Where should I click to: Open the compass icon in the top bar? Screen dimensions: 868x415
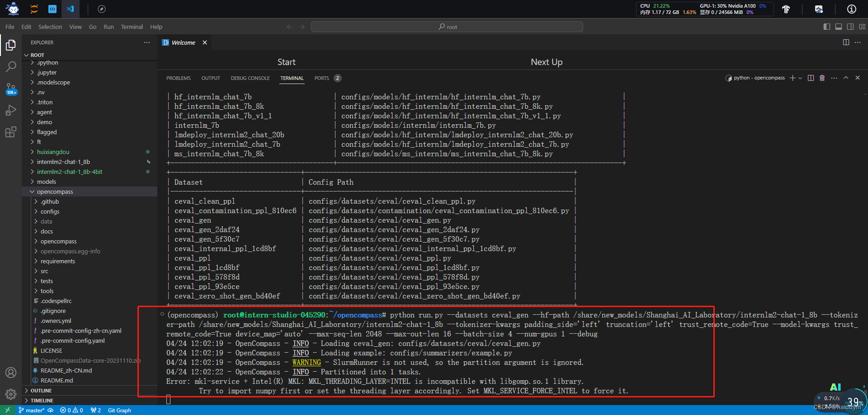point(102,9)
